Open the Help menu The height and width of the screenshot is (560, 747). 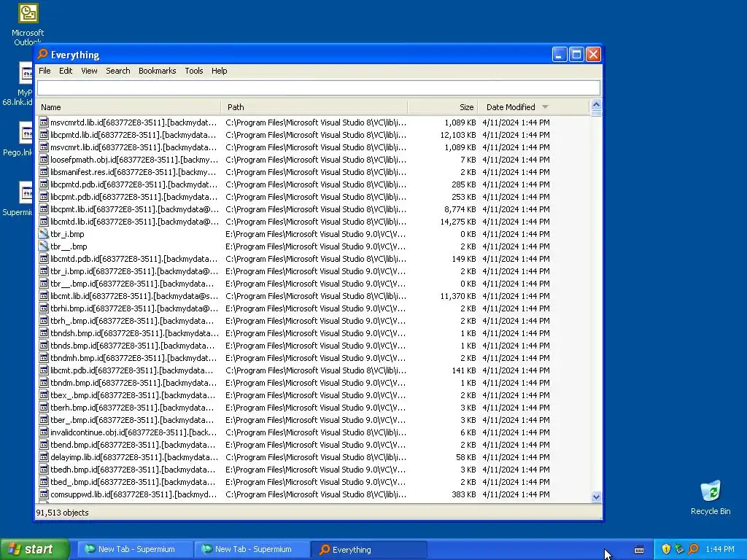pyautogui.click(x=219, y=71)
